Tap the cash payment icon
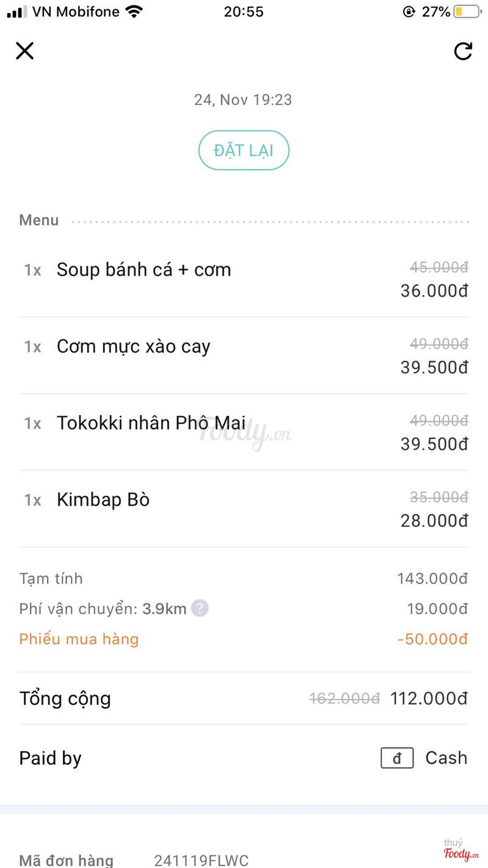The image size is (488, 868). coord(397,758)
